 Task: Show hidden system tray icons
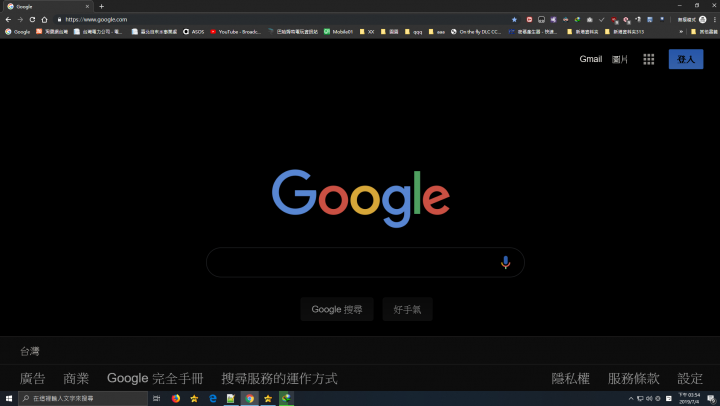[x=631, y=398]
